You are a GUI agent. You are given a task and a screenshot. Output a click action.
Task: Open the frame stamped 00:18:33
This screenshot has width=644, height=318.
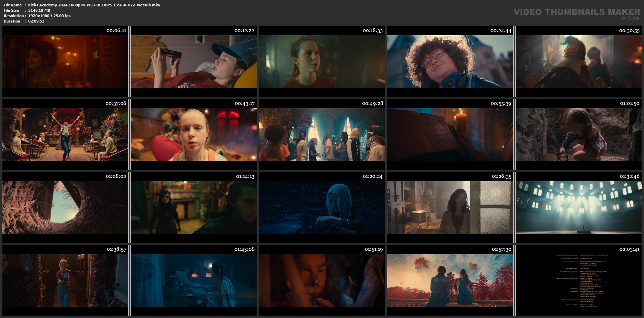tap(322, 62)
